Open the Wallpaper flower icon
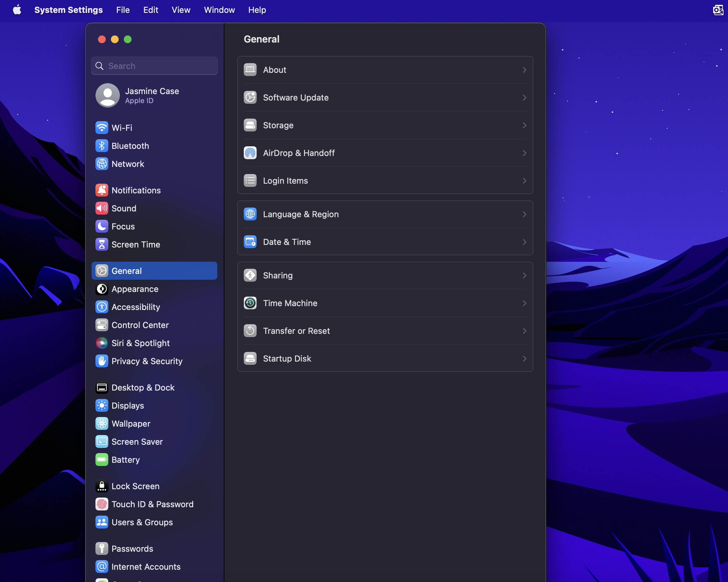Screen dimensions: 728x582 pyautogui.click(x=102, y=424)
